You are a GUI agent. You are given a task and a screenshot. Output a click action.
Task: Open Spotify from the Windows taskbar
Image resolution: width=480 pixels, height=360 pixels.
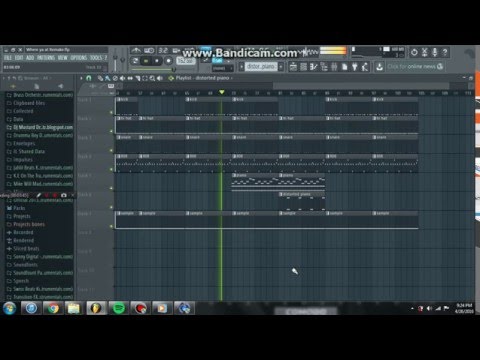coord(118,308)
